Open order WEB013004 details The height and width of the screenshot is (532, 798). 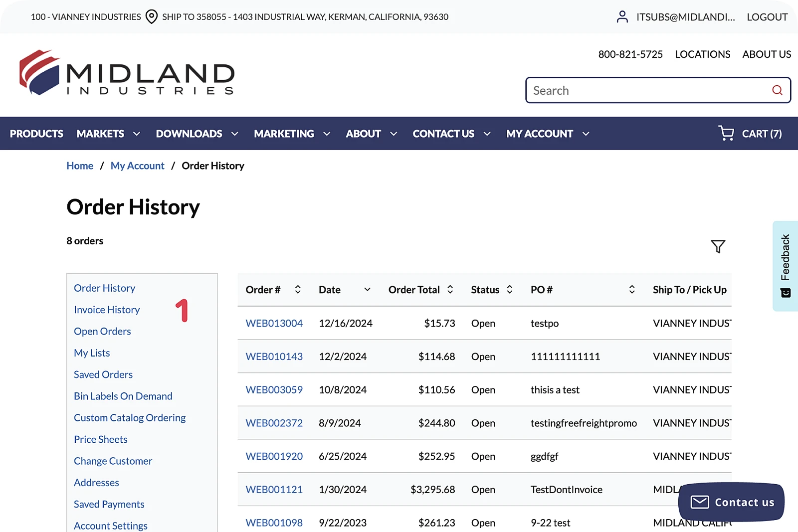pyautogui.click(x=274, y=323)
